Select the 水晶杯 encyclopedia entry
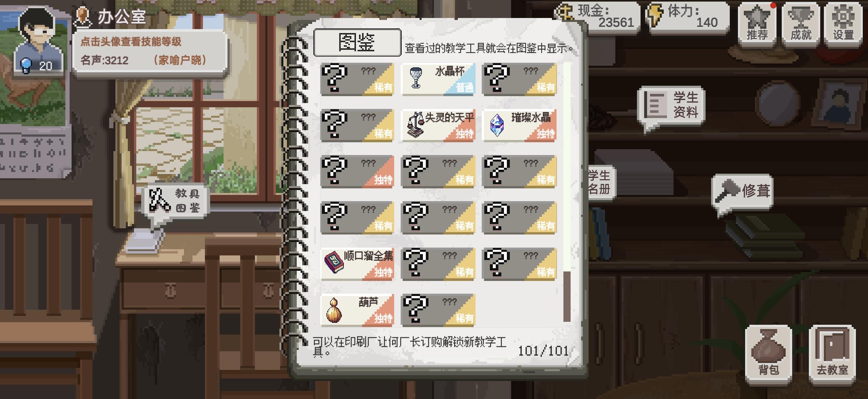This screenshot has width=868, height=399. coord(439,79)
